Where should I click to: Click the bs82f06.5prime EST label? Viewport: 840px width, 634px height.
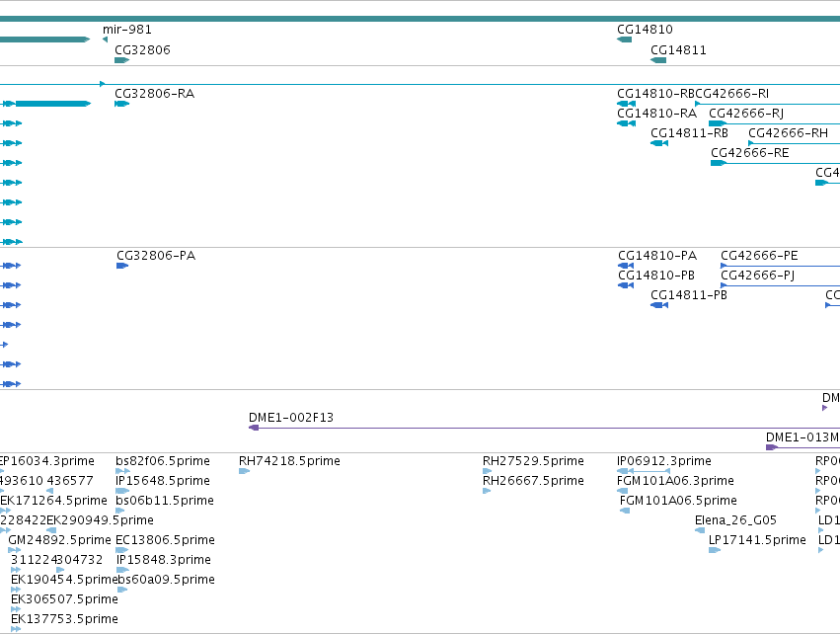(x=163, y=461)
